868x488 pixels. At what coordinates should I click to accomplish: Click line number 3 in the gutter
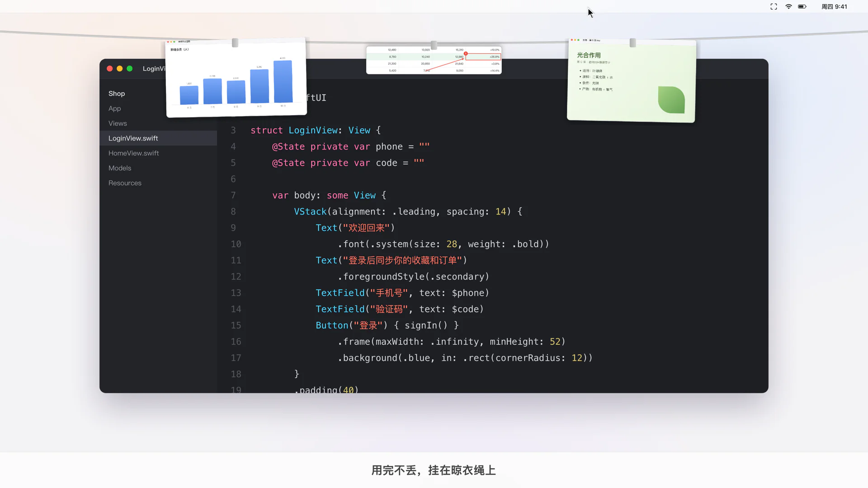233,130
